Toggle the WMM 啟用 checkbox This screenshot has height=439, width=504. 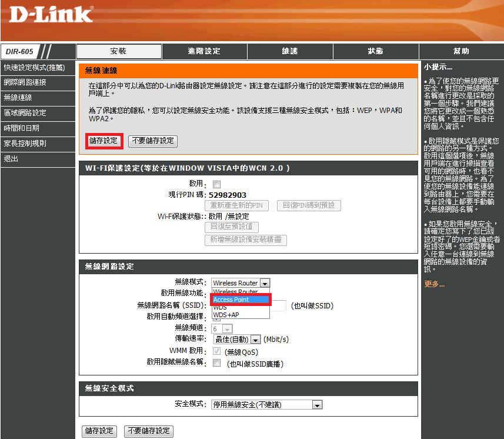217,351
